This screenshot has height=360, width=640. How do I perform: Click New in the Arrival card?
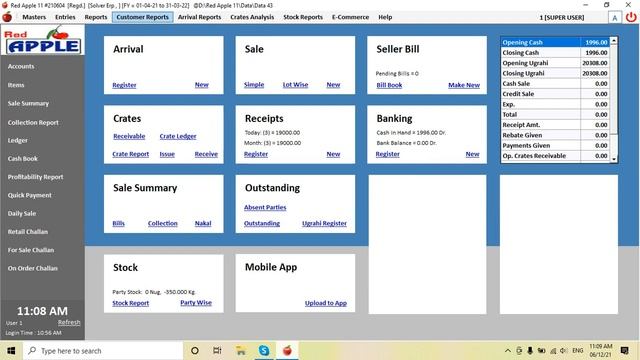[x=202, y=84]
